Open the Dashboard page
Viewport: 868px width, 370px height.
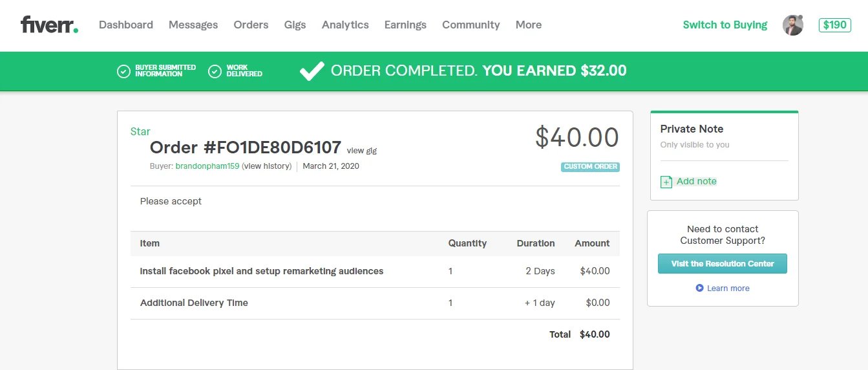point(126,25)
